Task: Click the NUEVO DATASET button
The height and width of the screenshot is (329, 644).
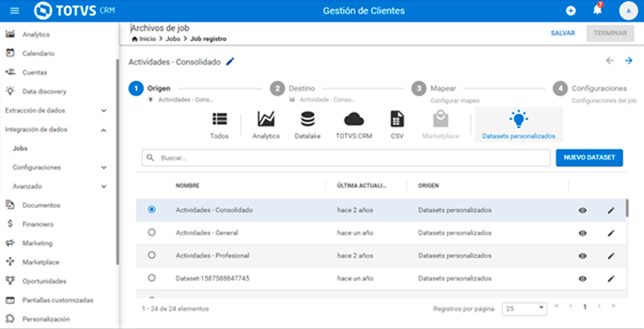Action: [x=589, y=158]
